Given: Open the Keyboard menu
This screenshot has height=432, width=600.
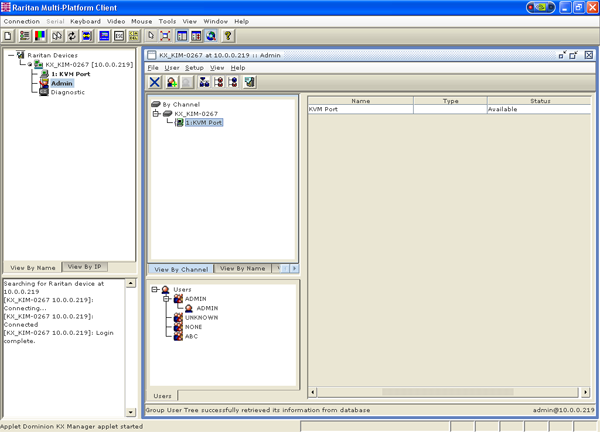Looking at the screenshot, I should point(85,21).
